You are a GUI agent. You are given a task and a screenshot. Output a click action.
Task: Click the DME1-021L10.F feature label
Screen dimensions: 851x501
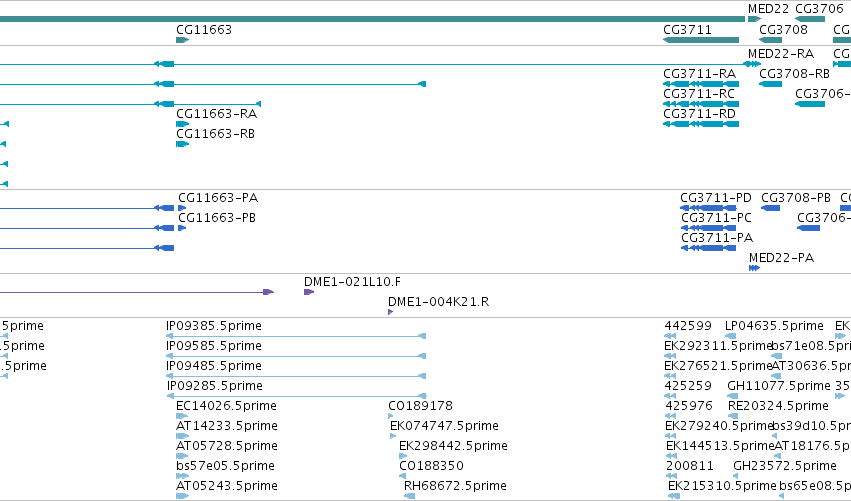click(x=352, y=282)
